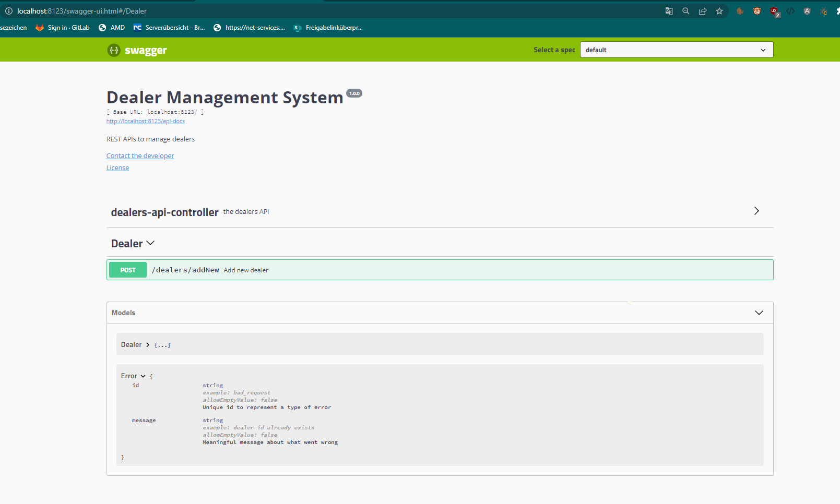Bookmark this page with the star icon
The width and height of the screenshot is (840, 504).
[x=719, y=11]
